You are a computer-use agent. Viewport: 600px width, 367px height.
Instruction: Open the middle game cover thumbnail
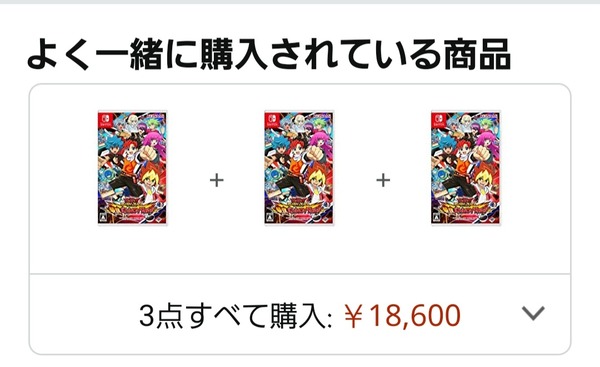(299, 168)
